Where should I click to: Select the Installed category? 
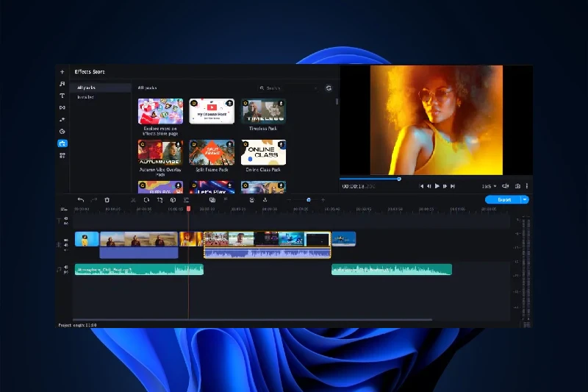point(101,97)
